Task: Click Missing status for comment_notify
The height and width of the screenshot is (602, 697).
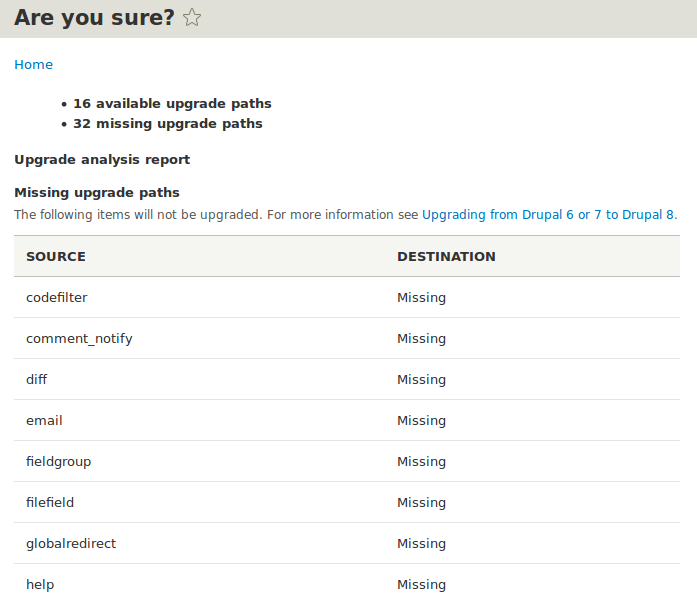Action: click(421, 338)
